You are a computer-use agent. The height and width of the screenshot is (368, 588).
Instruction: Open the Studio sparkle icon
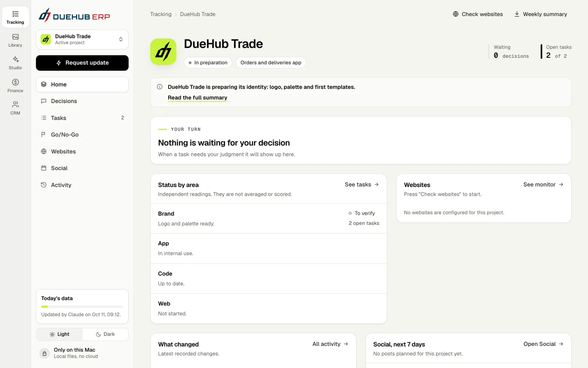[15, 59]
